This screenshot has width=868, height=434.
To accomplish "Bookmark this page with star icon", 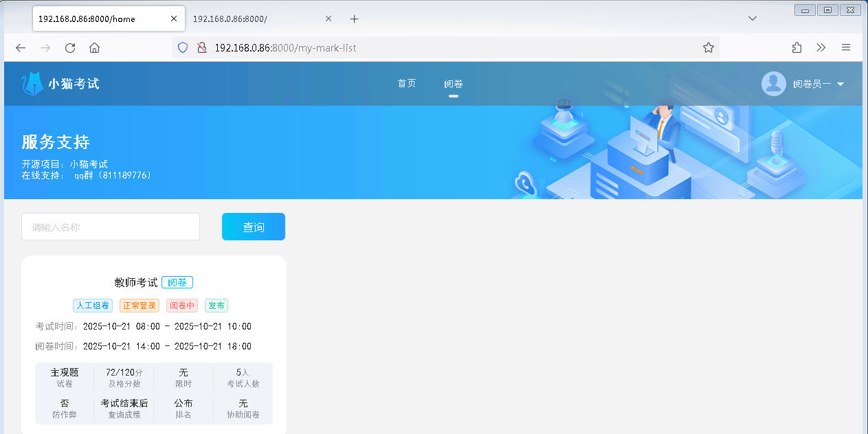I will coord(708,47).
